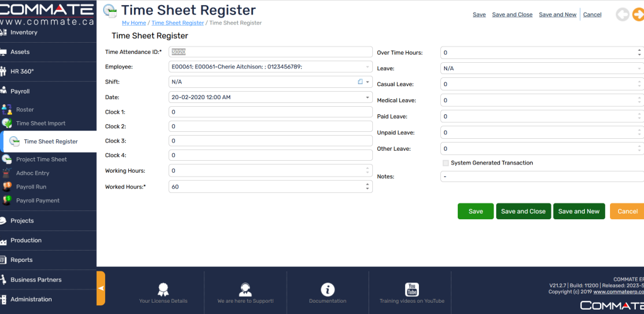Click the Clock 3 input field
This screenshot has height=314, width=644.
click(270, 141)
